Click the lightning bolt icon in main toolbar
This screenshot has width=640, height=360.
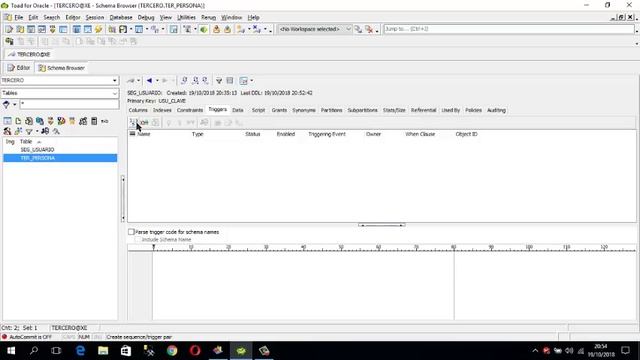98,29
